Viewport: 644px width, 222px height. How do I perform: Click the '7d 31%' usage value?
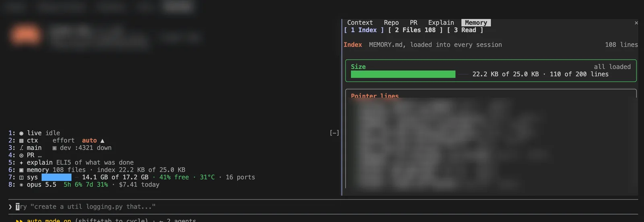97,185
